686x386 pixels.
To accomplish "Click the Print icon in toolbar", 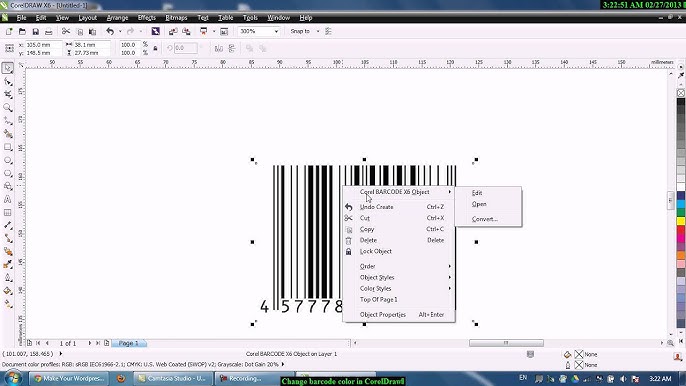I will (x=49, y=31).
